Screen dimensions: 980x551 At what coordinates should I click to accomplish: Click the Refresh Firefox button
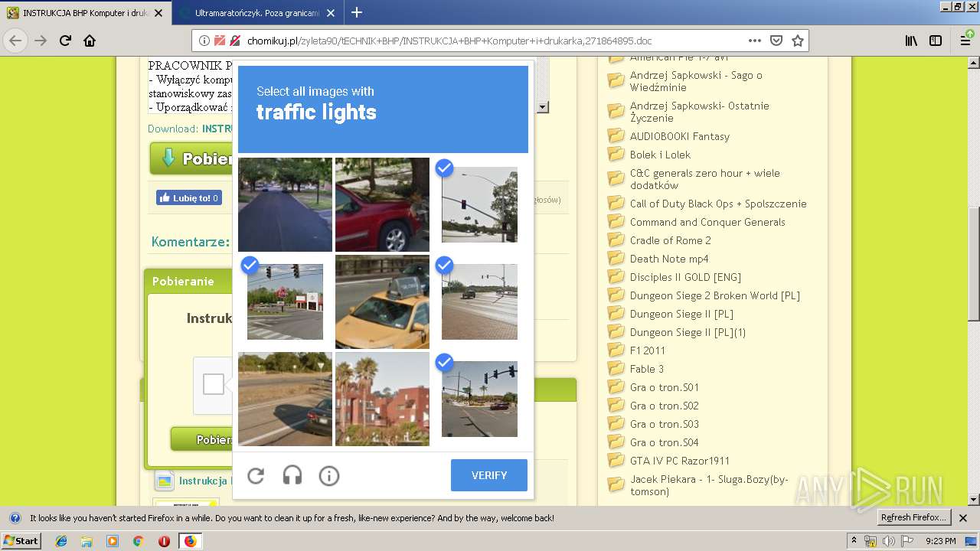(x=914, y=517)
